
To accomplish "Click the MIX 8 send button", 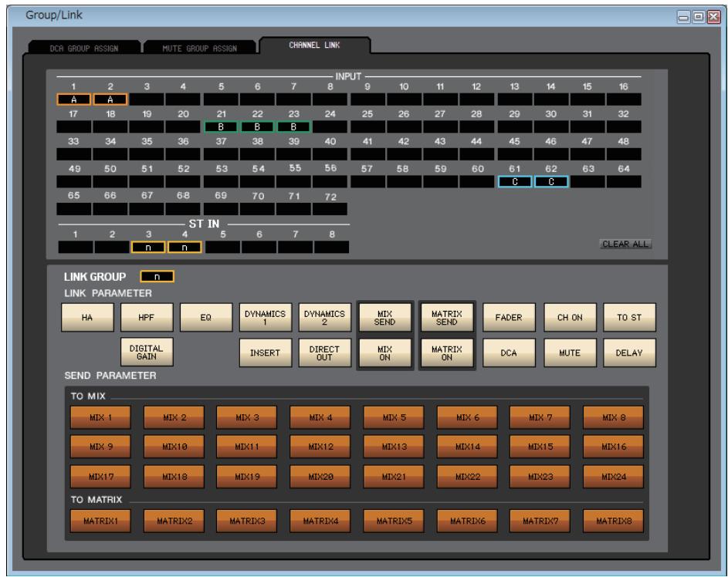I will (613, 417).
